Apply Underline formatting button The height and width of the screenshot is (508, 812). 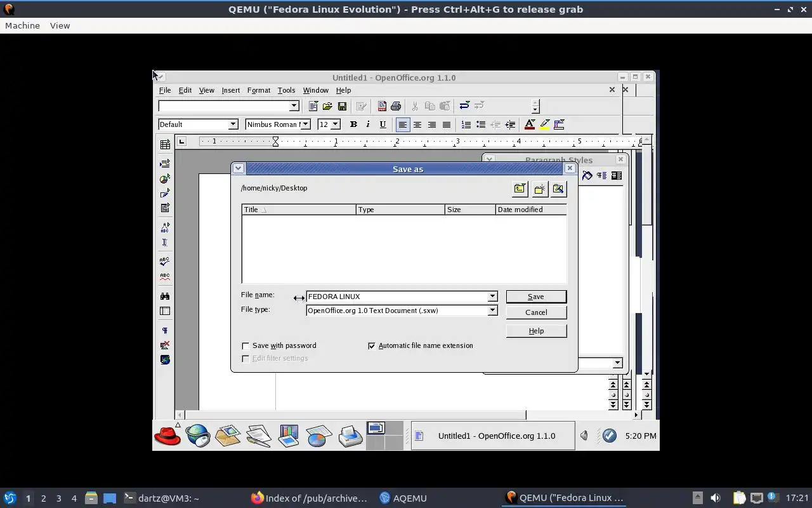tap(383, 124)
